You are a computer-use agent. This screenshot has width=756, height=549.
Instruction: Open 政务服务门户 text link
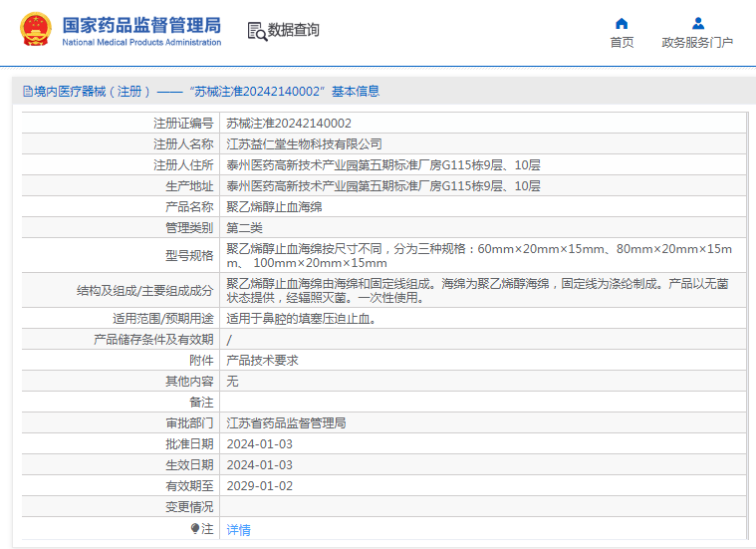coord(697,43)
